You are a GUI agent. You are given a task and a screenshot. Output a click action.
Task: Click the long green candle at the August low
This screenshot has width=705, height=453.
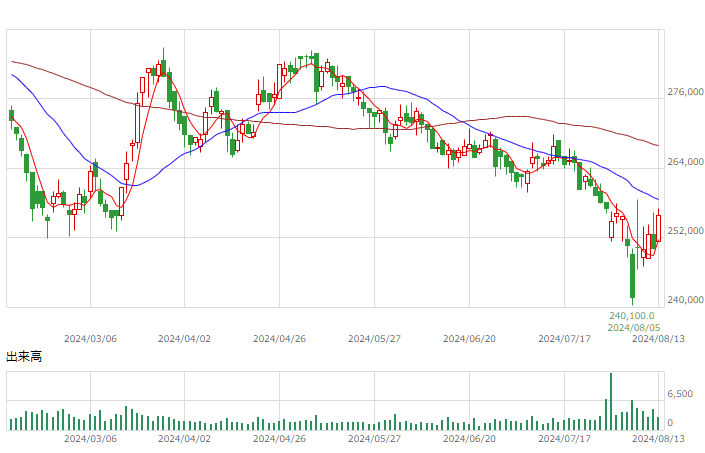coord(633,275)
